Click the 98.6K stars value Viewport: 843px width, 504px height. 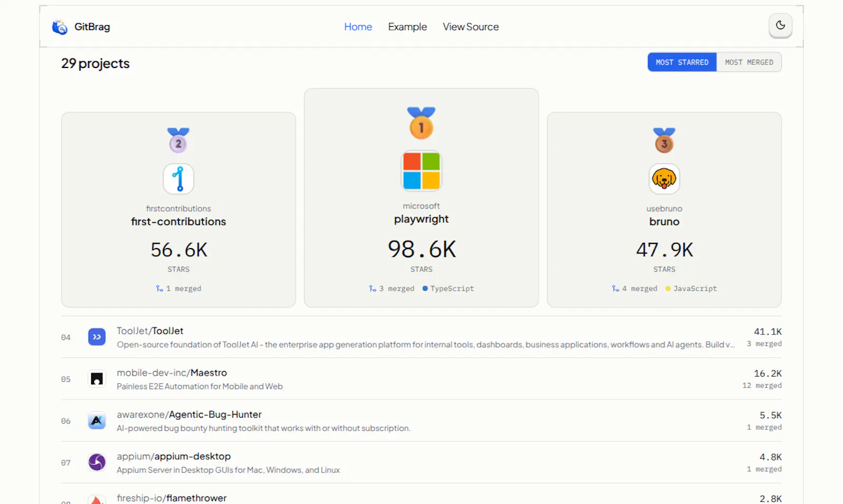[421, 249]
